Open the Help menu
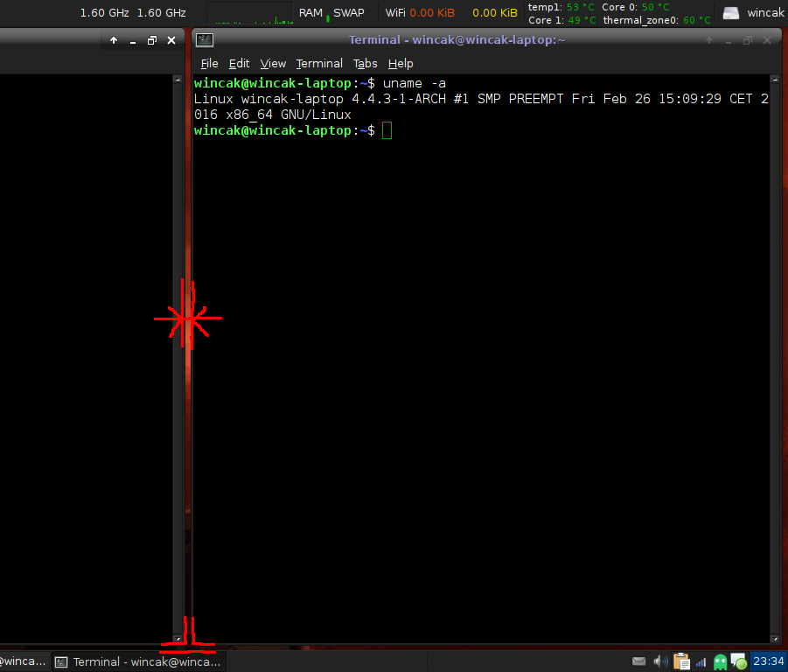 pos(401,63)
